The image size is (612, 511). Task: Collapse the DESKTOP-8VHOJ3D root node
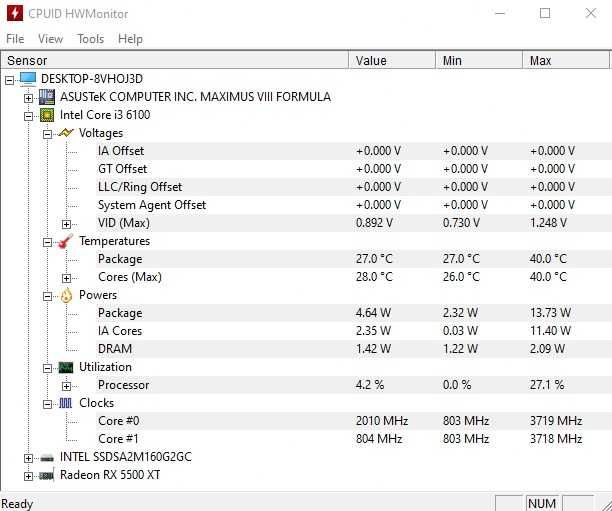tap(9, 80)
